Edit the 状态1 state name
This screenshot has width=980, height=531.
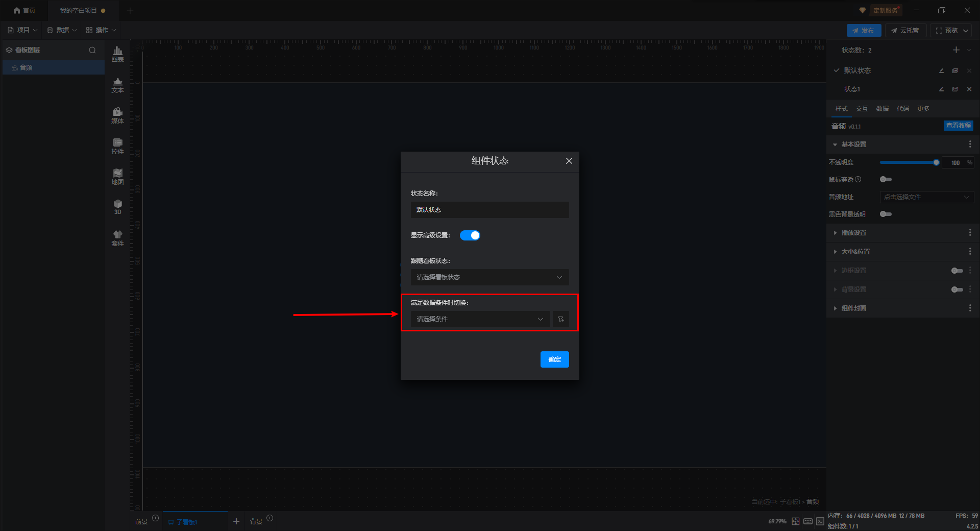click(x=942, y=89)
